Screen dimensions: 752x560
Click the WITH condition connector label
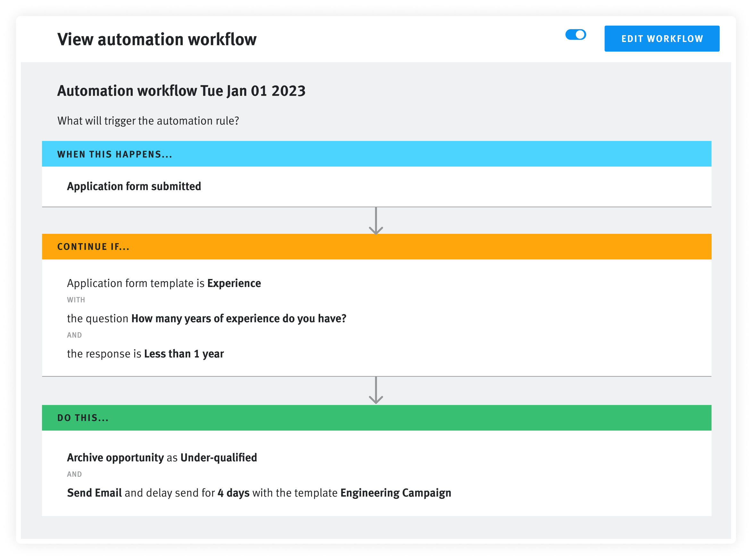(76, 300)
